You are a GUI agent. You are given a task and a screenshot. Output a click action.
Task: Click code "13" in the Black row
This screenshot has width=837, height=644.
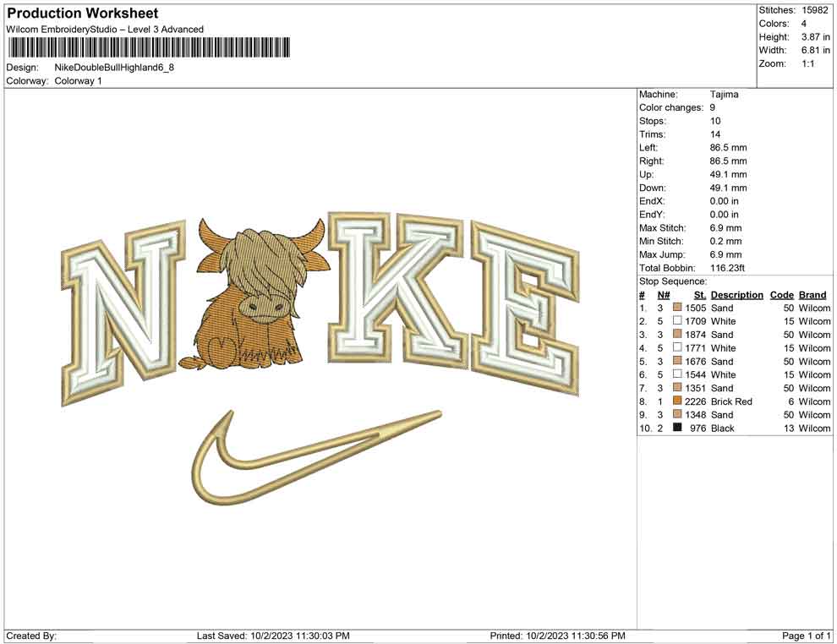pyautogui.click(x=789, y=428)
